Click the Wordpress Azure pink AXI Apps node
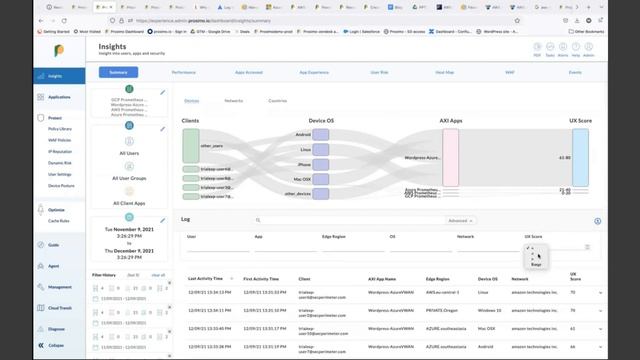 (x=451, y=158)
